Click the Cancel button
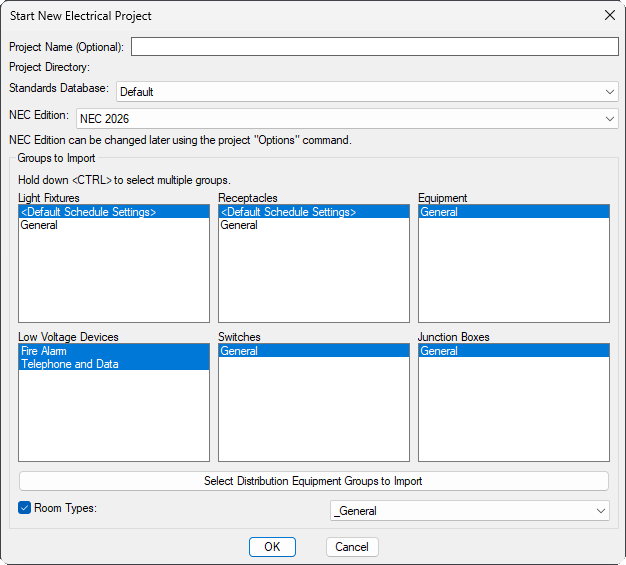The height and width of the screenshot is (565, 626). click(352, 547)
